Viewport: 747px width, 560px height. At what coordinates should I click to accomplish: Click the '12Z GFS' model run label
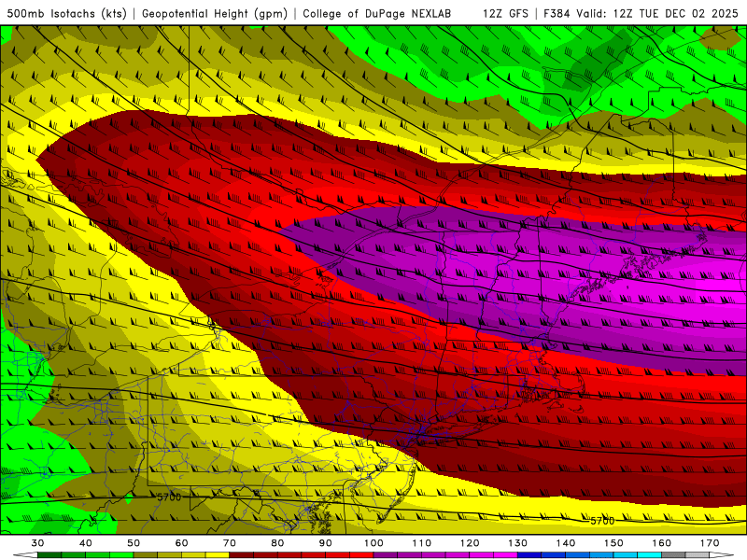(505, 13)
